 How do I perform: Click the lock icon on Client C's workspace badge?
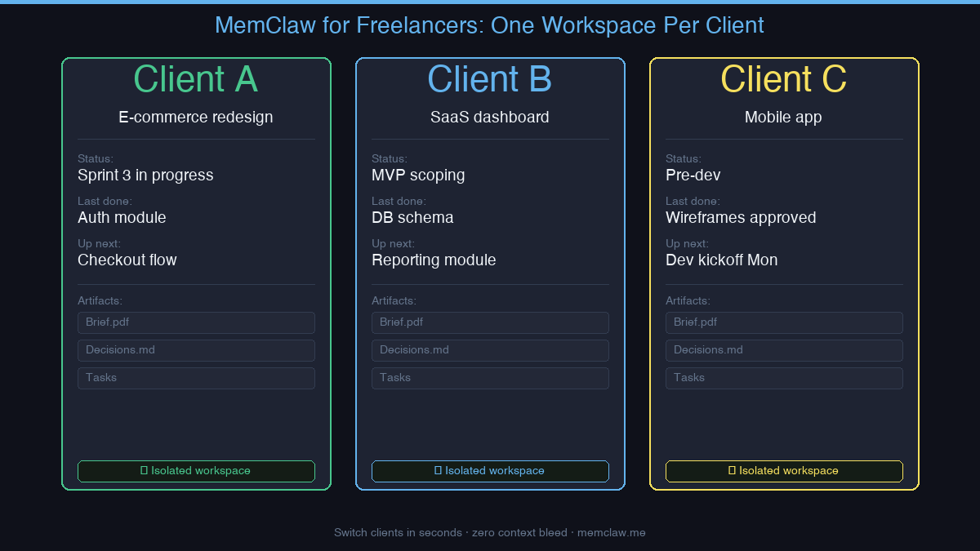coord(730,471)
